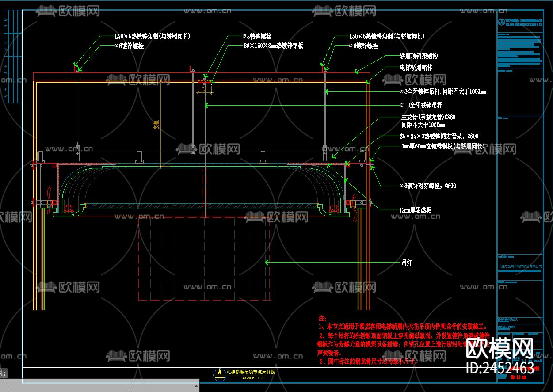Click the 轿厢顶钢架结构 label
This screenshot has height=392, width=553.
tap(419, 57)
